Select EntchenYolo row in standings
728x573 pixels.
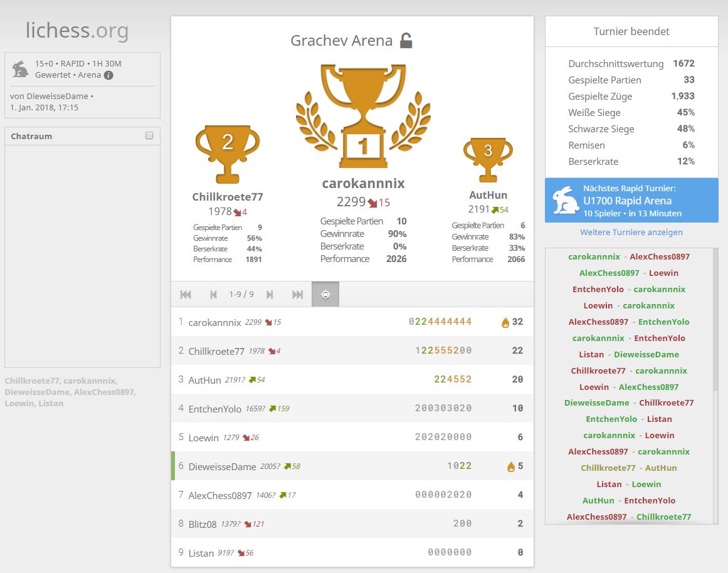pos(352,408)
